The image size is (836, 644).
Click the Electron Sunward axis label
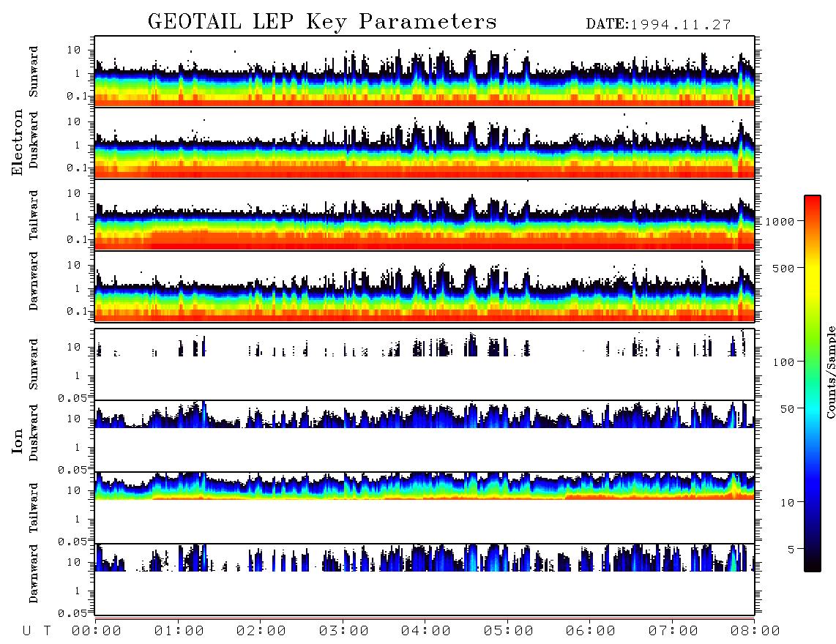[34, 72]
